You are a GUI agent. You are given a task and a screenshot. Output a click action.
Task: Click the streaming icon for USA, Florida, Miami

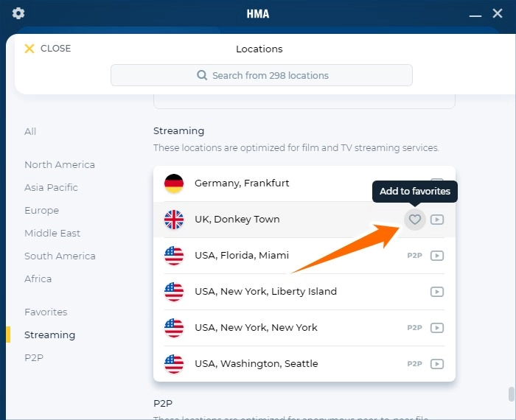click(x=437, y=256)
